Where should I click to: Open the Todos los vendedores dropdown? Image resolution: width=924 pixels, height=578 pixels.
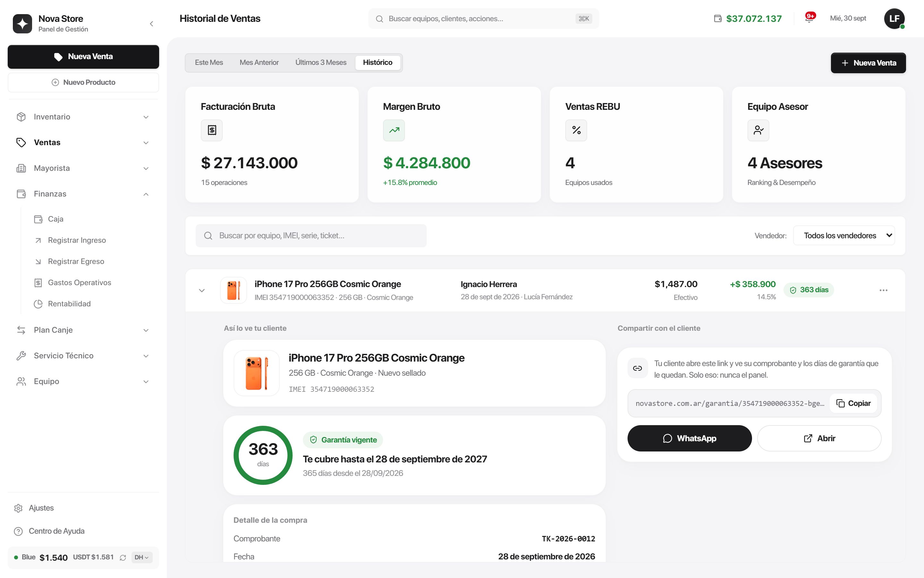[x=844, y=235]
